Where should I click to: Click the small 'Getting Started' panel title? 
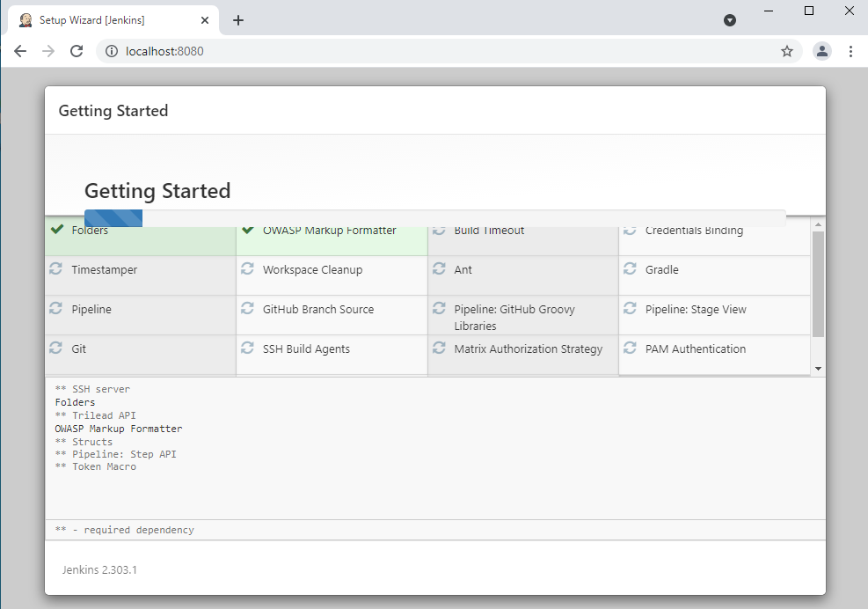[113, 111]
